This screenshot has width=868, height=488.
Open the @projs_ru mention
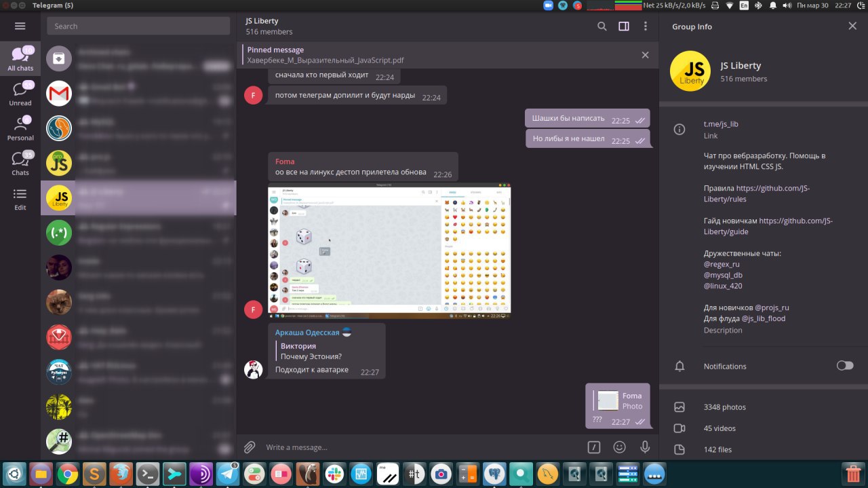pyautogui.click(x=772, y=307)
